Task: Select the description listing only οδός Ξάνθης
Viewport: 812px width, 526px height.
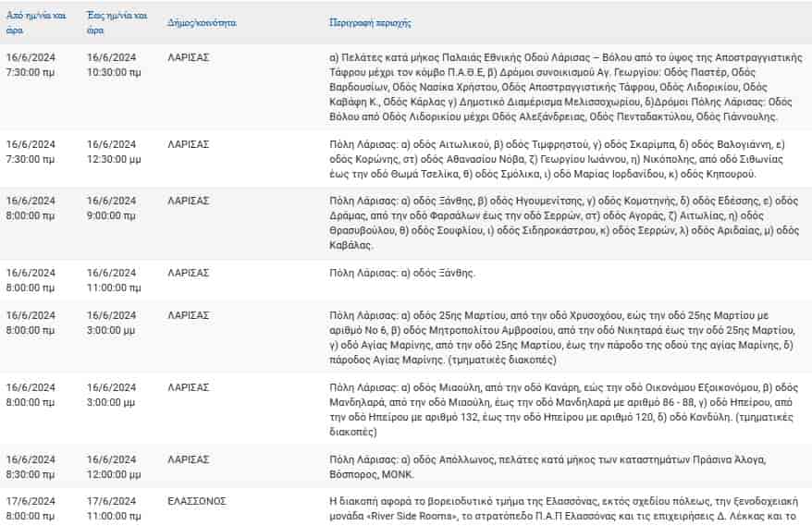Action: 402,275
